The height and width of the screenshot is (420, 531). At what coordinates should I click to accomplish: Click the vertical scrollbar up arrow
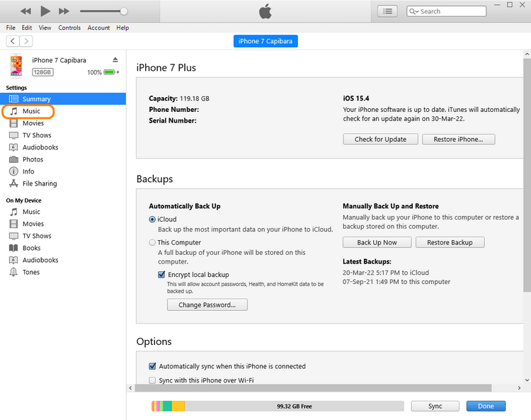527,54
